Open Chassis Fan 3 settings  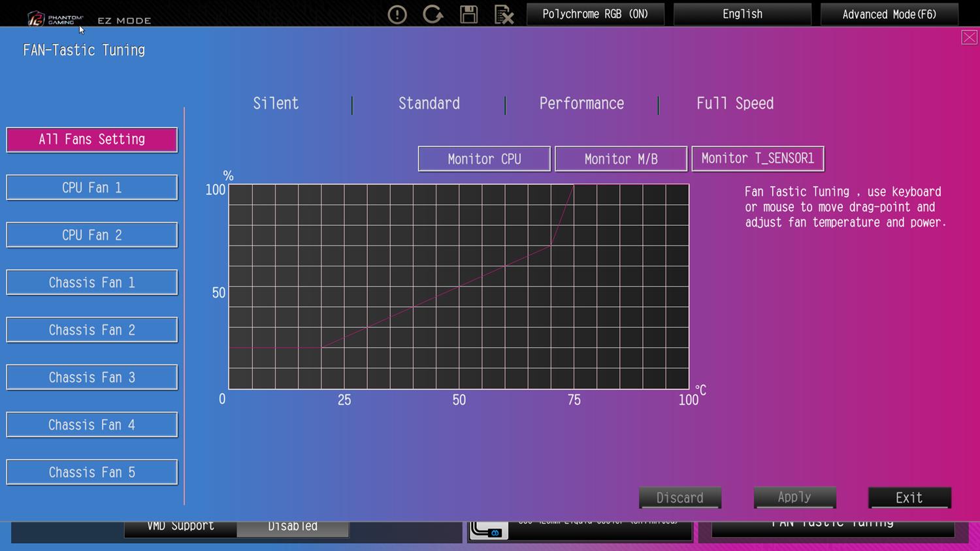click(92, 378)
